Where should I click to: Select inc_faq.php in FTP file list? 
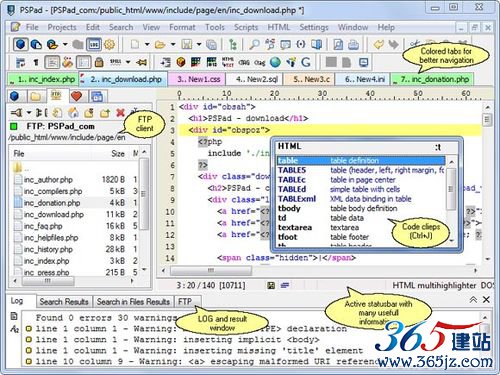click(x=43, y=226)
